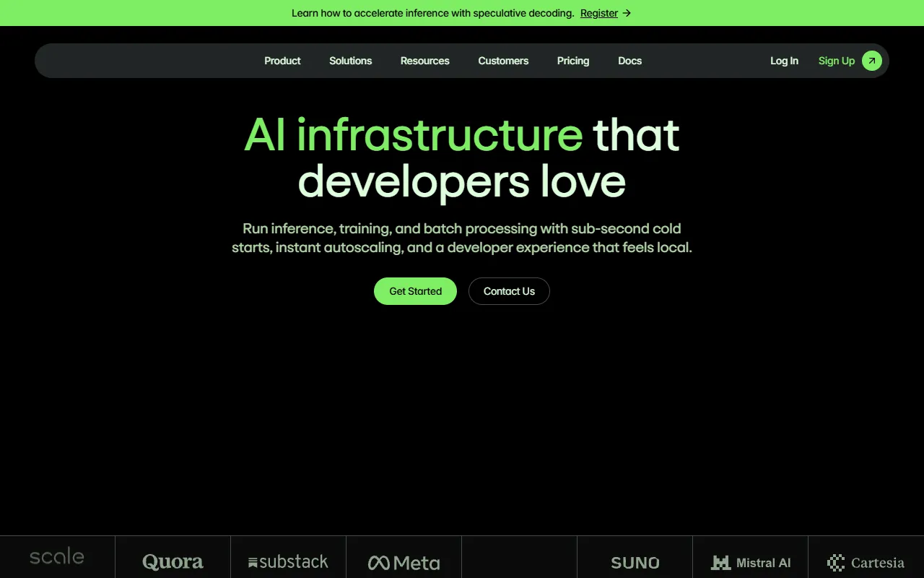Click the Contact Us button
This screenshot has width=924, height=578.
[509, 291]
